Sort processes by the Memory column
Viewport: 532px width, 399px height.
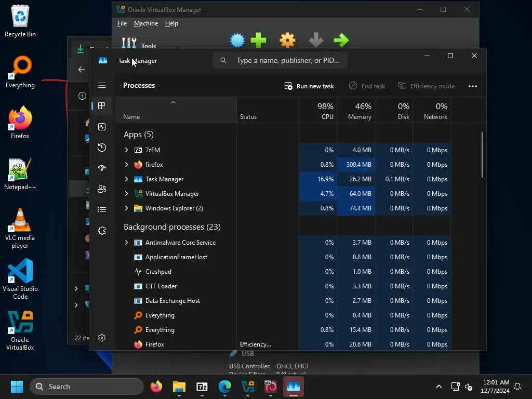pyautogui.click(x=356, y=111)
